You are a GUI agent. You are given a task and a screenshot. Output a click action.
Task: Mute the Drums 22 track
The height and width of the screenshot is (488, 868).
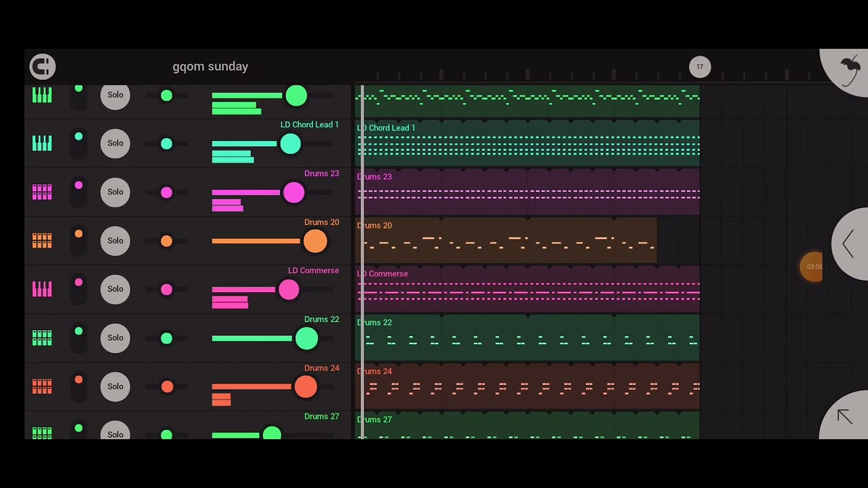click(79, 338)
